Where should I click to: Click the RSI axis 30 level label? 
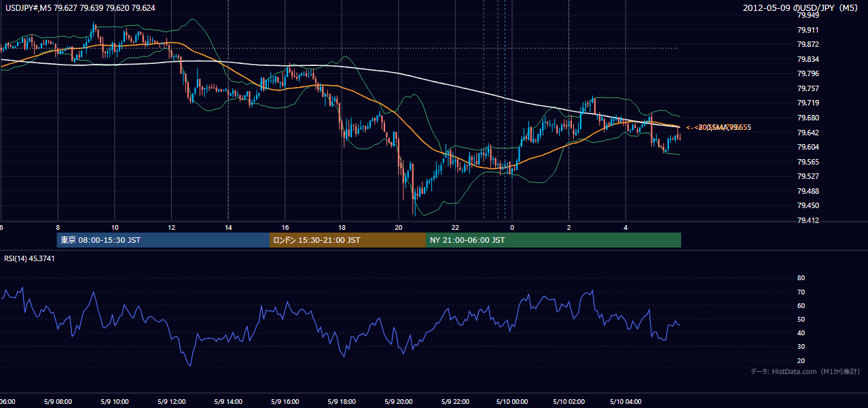(801, 347)
